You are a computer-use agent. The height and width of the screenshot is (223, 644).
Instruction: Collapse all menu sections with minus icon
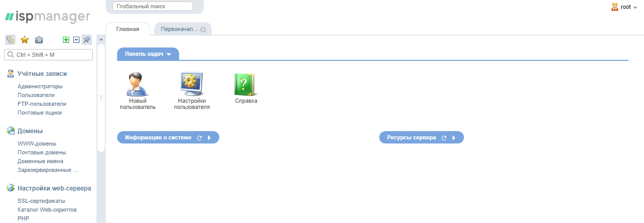(x=76, y=40)
